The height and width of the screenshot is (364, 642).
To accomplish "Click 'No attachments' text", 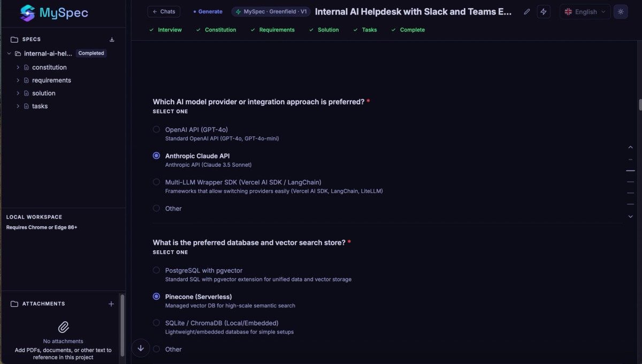I will pyautogui.click(x=63, y=341).
